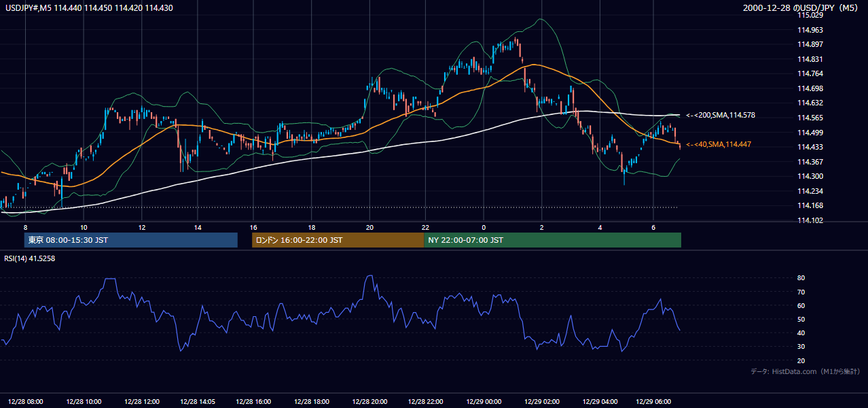Click RSI scale value 60
Image resolution: width=868 pixels, height=408 pixels.
pyautogui.click(x=801, y=305)
